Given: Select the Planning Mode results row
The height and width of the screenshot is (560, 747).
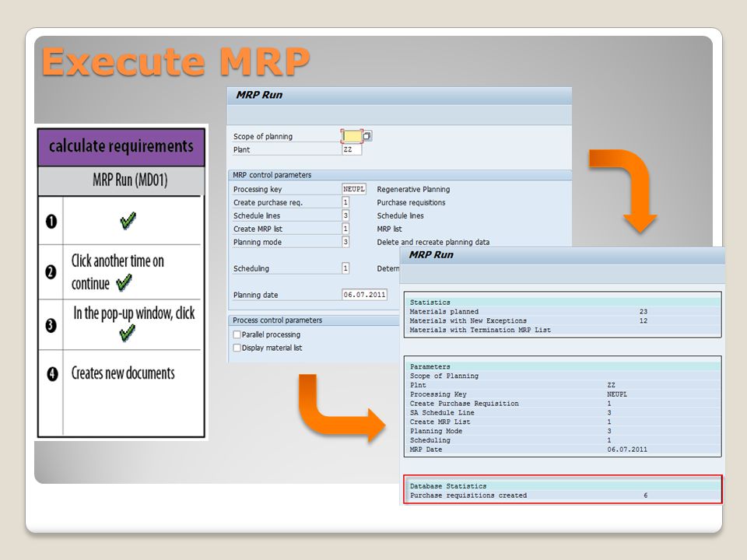Looking at the screenshot, I should click(563, 431).
